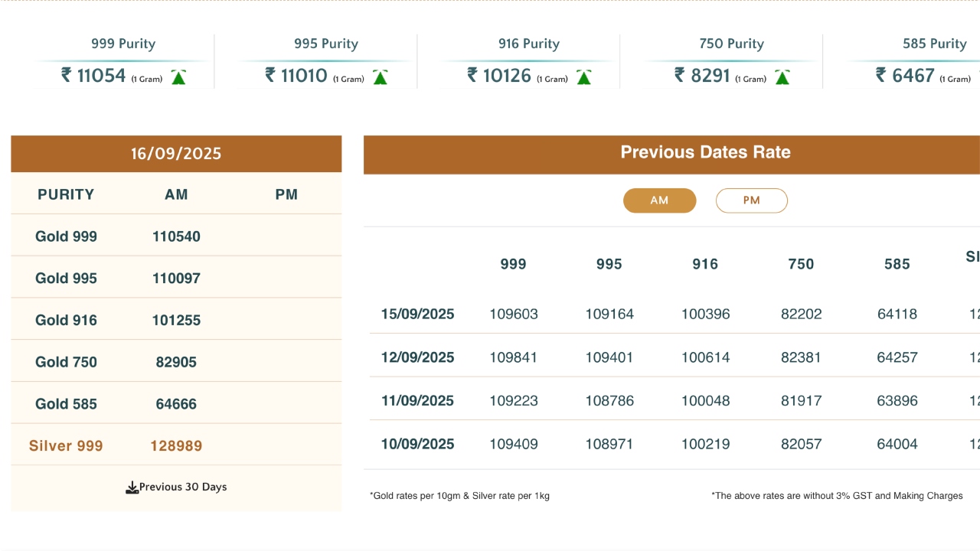Switch to PM rates toggle
The width and height of the screenshot is (980, 551).
751,201
